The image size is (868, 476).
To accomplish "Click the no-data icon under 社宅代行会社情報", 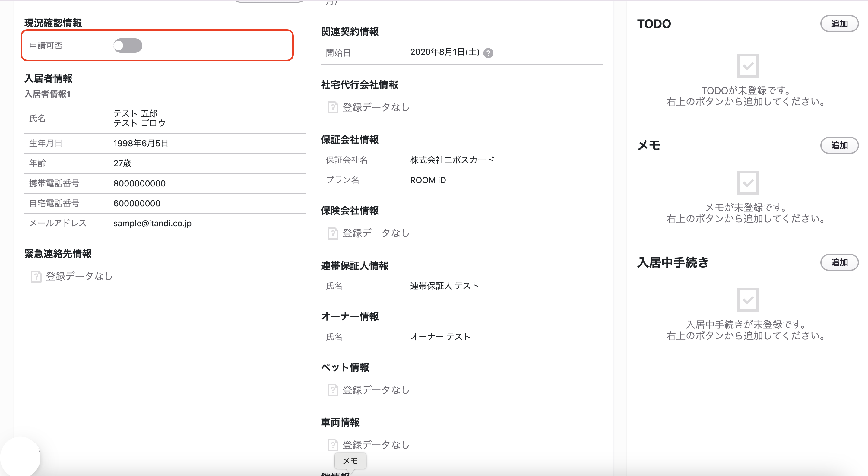I will tap(333, 108).
